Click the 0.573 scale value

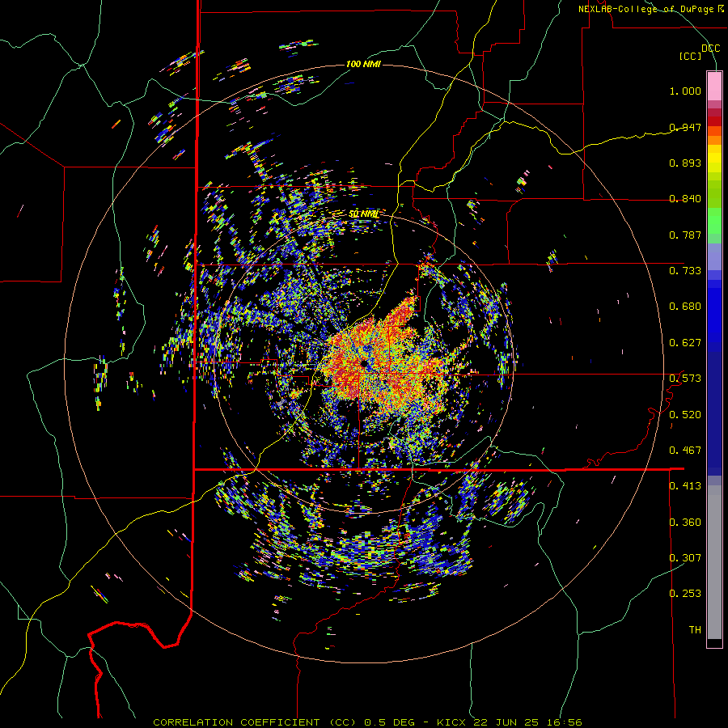[685, 379]
